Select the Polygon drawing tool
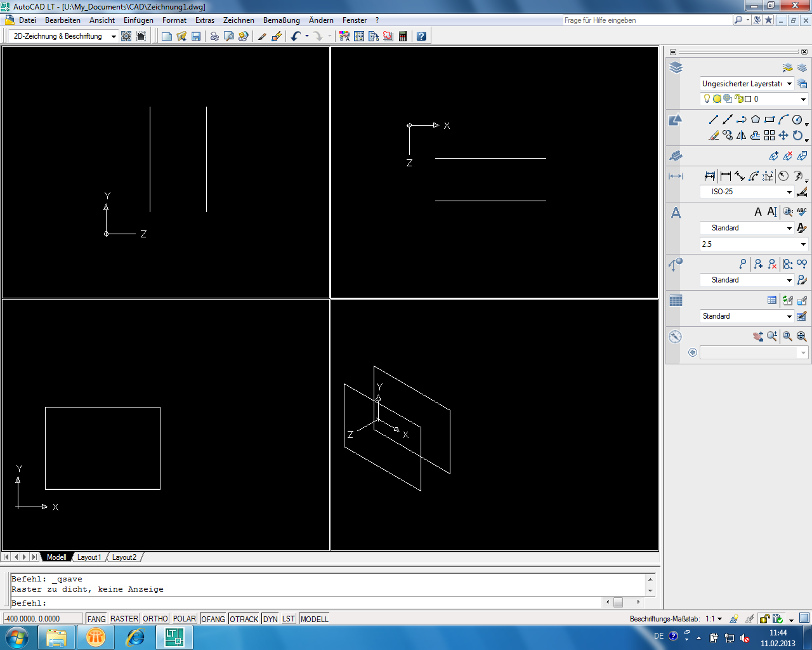 (x=756, y=119)
